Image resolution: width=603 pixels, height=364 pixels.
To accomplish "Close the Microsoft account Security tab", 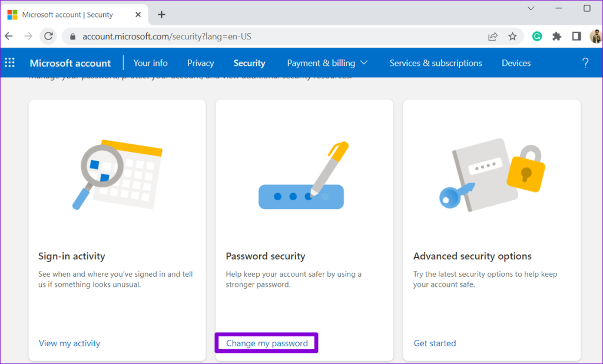I will (x=138, y=15).
